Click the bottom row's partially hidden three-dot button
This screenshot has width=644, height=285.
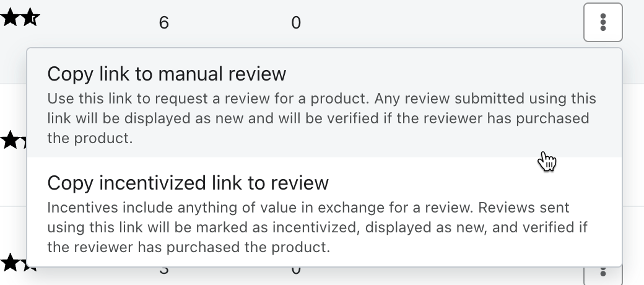(603, 271)
